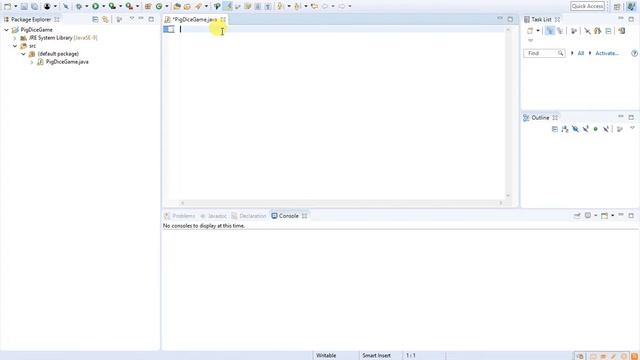Click Collapse All icon in Task List
Screen dimensions: 640x360
click(x=608, y=31)
